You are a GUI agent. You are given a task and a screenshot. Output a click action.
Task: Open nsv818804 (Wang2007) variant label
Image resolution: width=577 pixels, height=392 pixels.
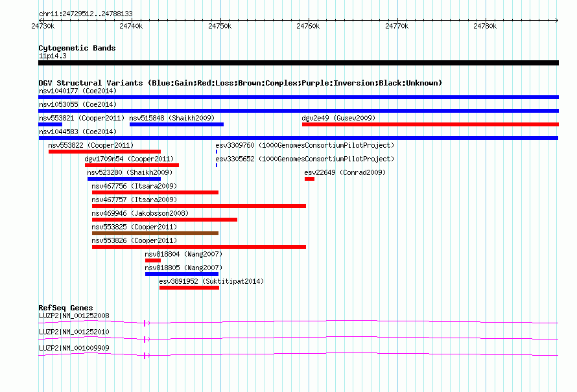coord(183,254)
